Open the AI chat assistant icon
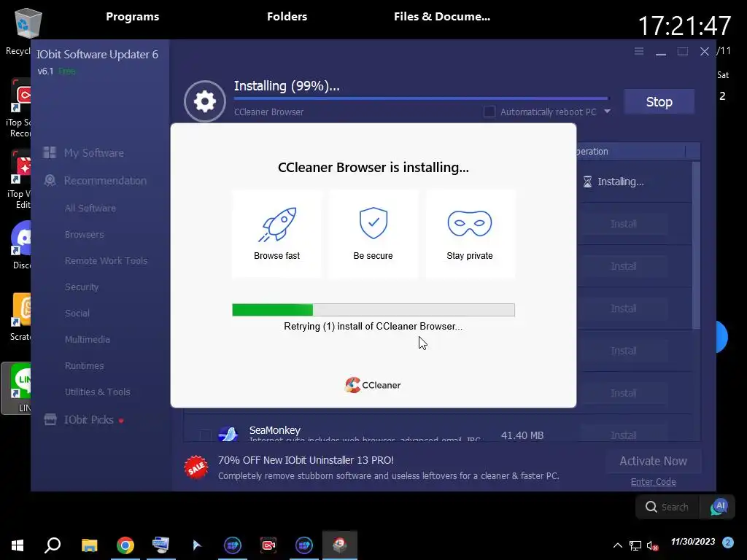 [719, 507]
